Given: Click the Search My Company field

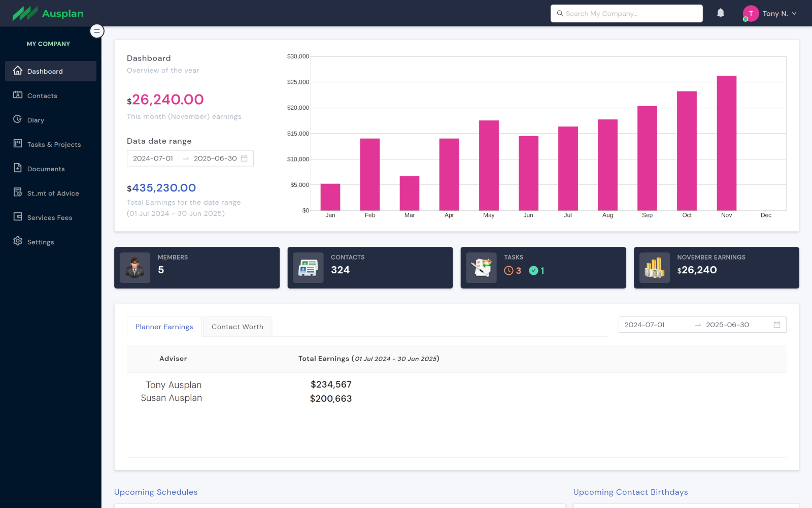Looking at the screenshot, I should click(627, 14).
